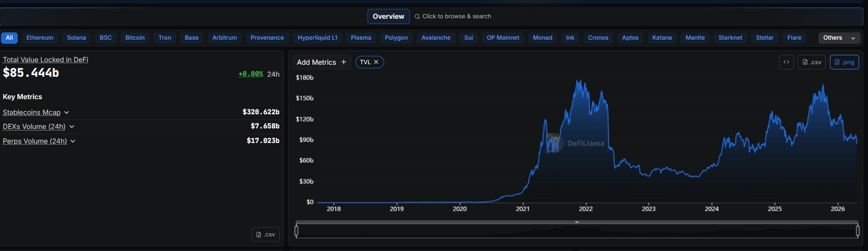Open the Others chains dropdown
This screenshot has width=868, height=251.
pyautogui.click(x=839, y=38)
